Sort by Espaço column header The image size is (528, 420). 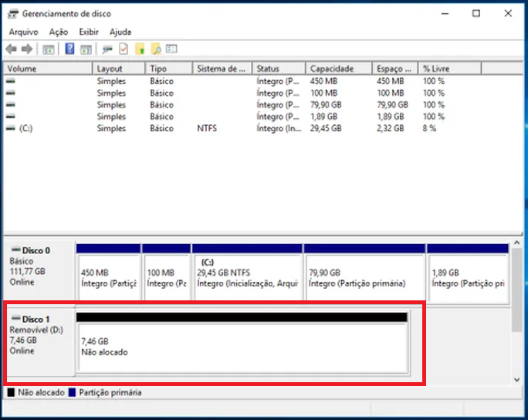tap(395, 69)
